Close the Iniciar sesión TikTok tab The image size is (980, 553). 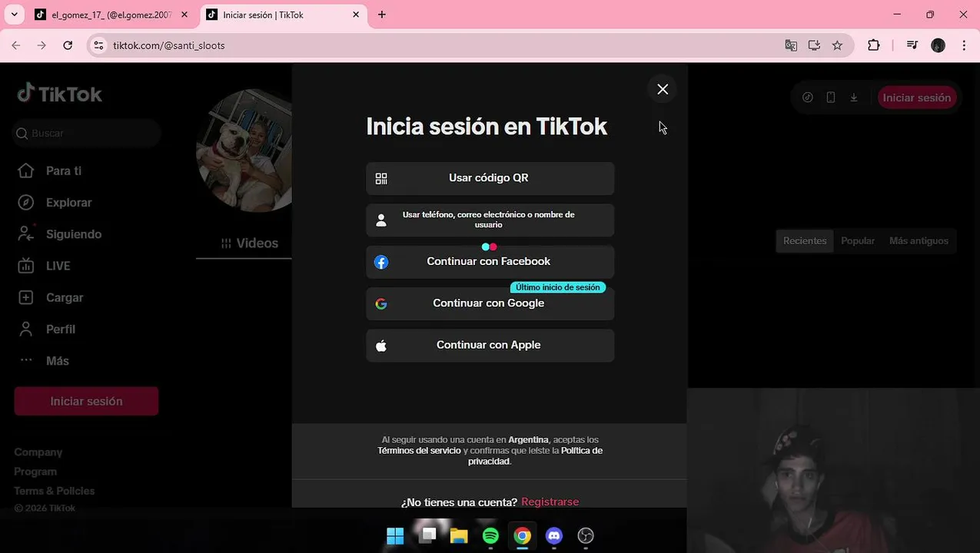pyautogui.click(x=356, y=15)
